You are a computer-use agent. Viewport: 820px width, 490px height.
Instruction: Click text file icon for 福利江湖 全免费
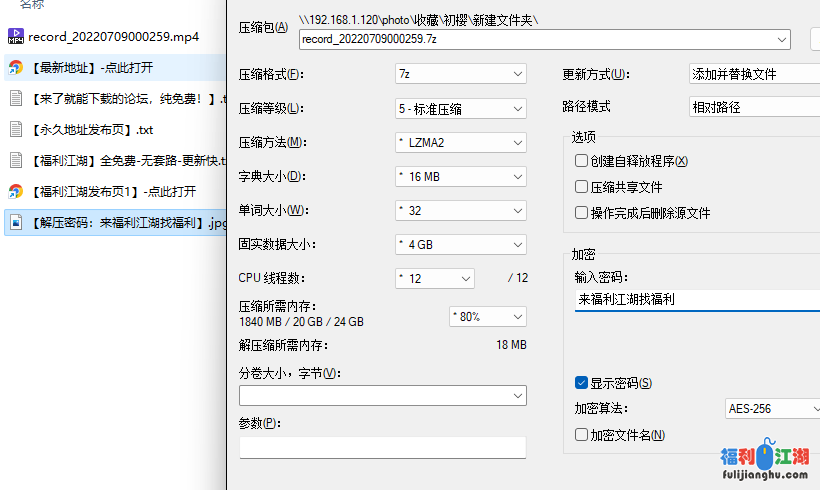pyautogui.click(x=16, y=160)
